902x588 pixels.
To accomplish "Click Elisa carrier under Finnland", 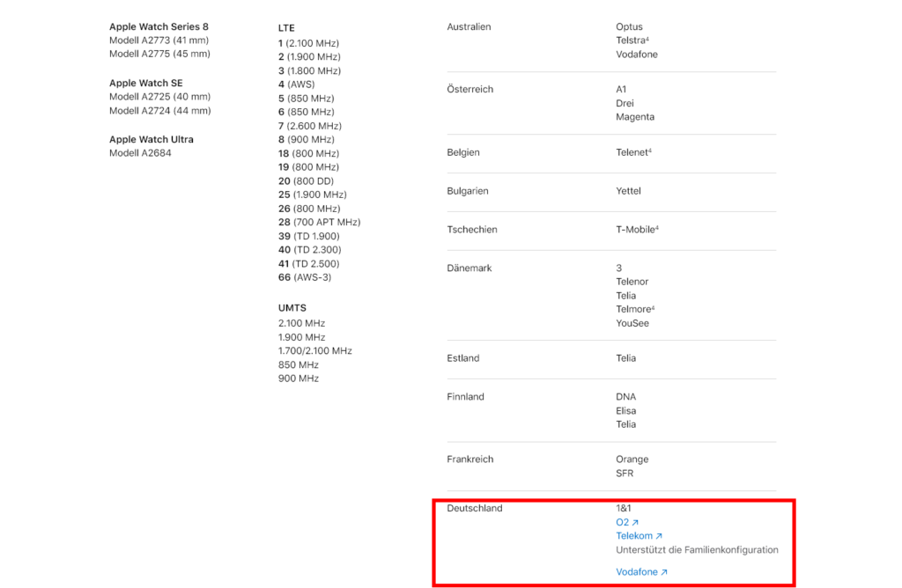I will click(626, 411).
